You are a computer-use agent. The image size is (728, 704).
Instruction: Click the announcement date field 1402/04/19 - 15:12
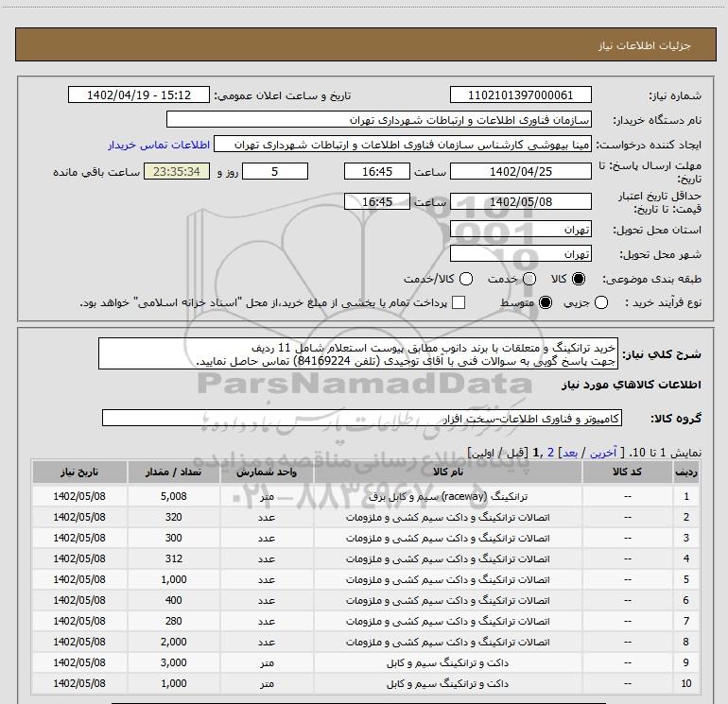tap(139, 94)
